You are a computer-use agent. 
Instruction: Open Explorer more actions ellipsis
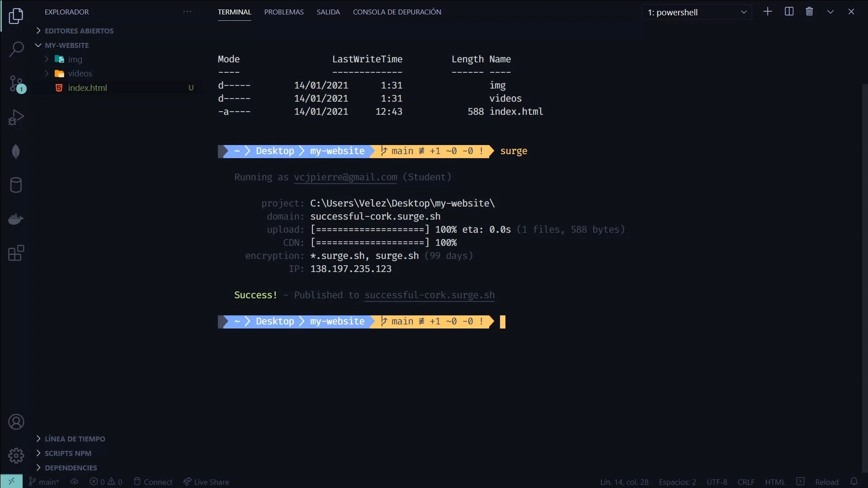pyautogui.click(x=187, y=12)
